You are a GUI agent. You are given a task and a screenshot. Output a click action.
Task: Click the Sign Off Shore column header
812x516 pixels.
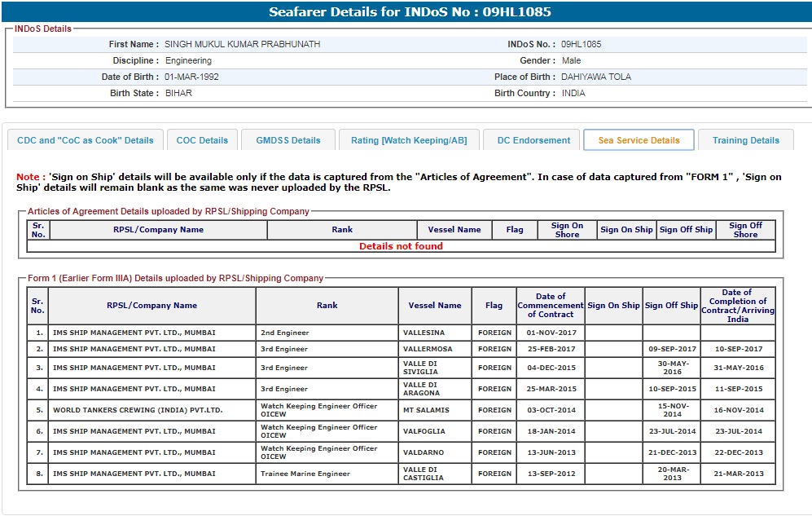click(x=745, y=230)
